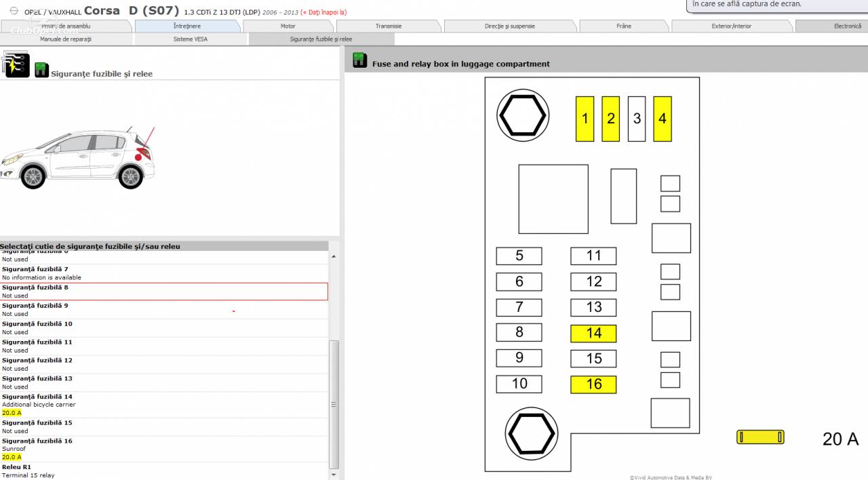This screenshot has height=480, width=868.
Task: Click the white Corsa car image
Action: [x=77, y=158]
